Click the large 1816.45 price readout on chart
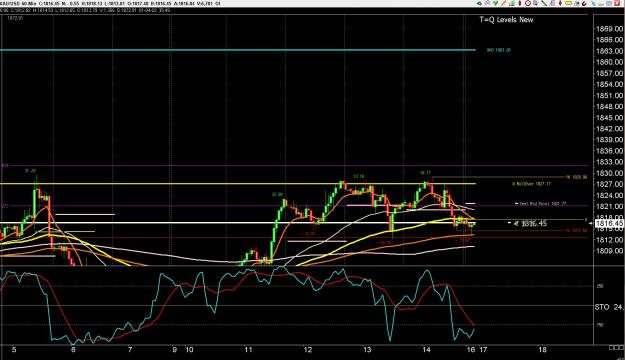This screenshot has width=625, height=360. click(x=533, y=224)
